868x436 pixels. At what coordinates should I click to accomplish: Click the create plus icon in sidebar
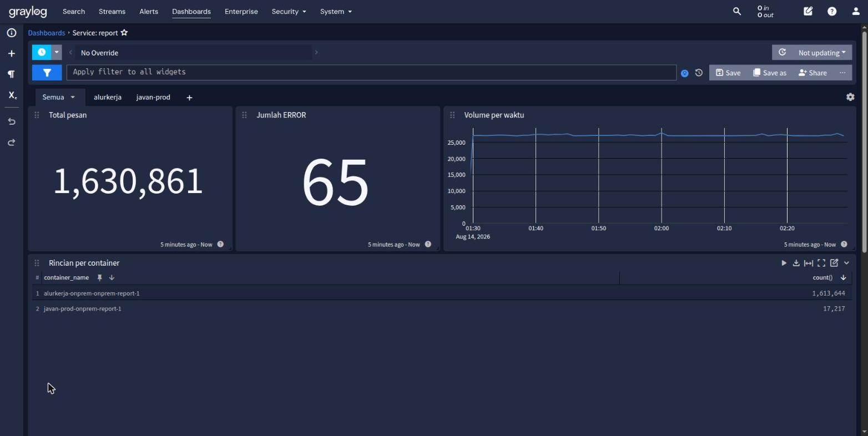(11, 54)
